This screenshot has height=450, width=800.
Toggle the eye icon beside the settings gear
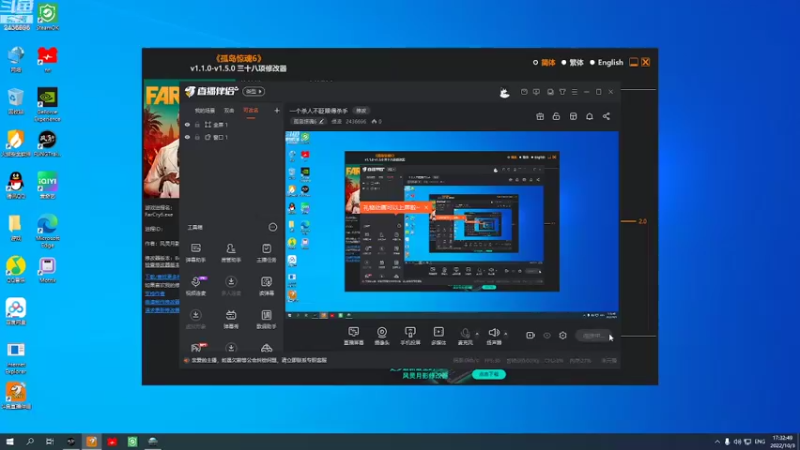pyautogui.click(x=547, y=335)
